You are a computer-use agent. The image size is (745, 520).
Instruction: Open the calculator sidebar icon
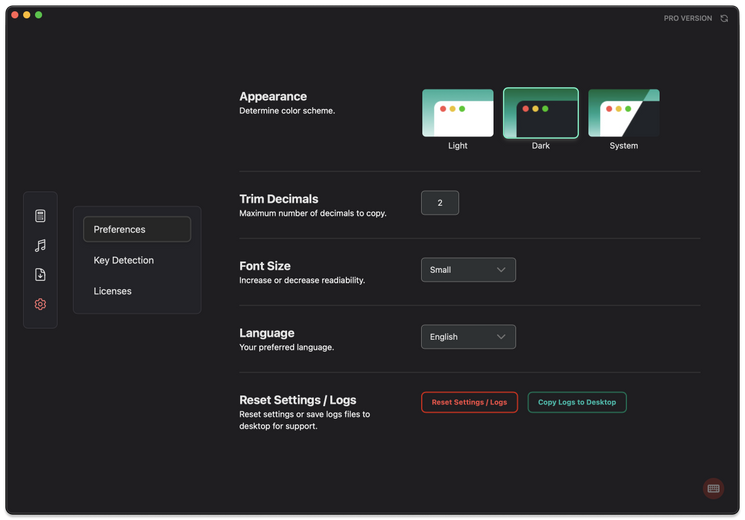tap(40, 216)
